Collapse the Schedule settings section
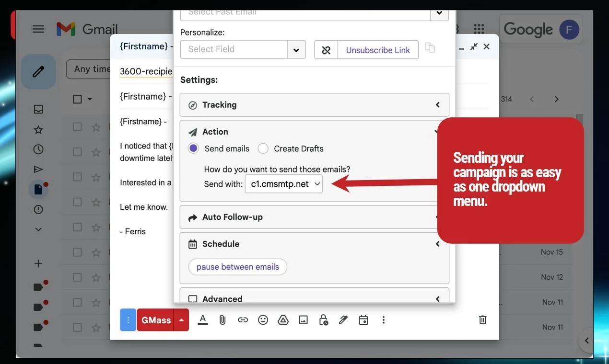Viewport: 609px width, 364px height. coord(437,244)
